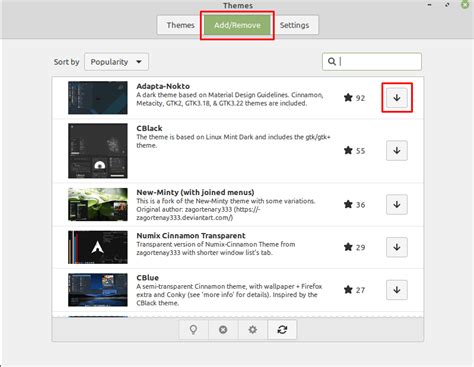The image size is (474, 367).
Task: Click the score '55'
Action: (x=360, y=151)
